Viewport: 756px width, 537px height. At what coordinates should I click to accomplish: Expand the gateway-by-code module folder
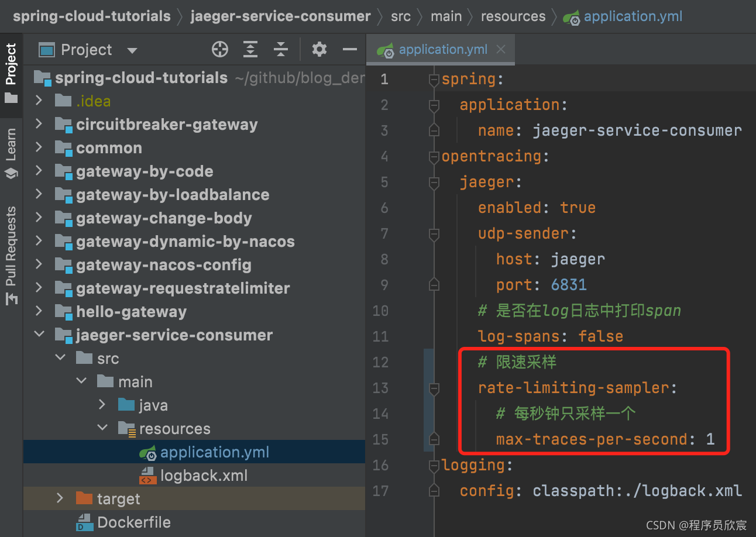(39, 171)
